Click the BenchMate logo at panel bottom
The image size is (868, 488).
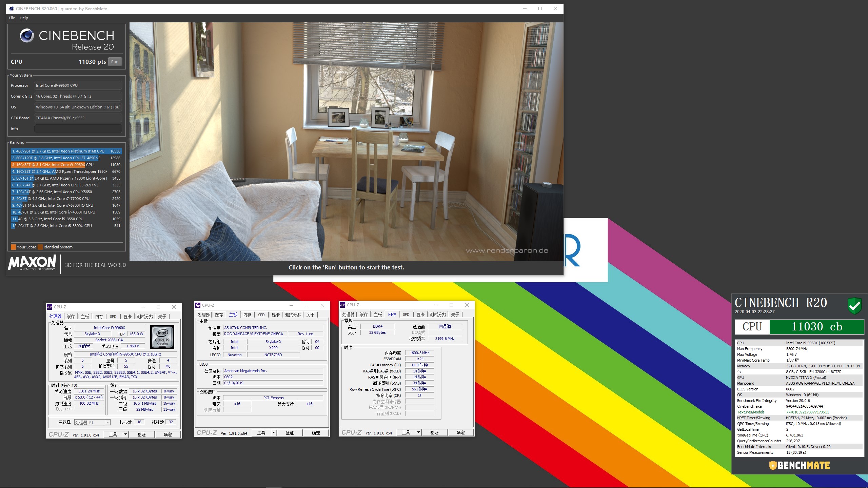click(x=800, y=465)
